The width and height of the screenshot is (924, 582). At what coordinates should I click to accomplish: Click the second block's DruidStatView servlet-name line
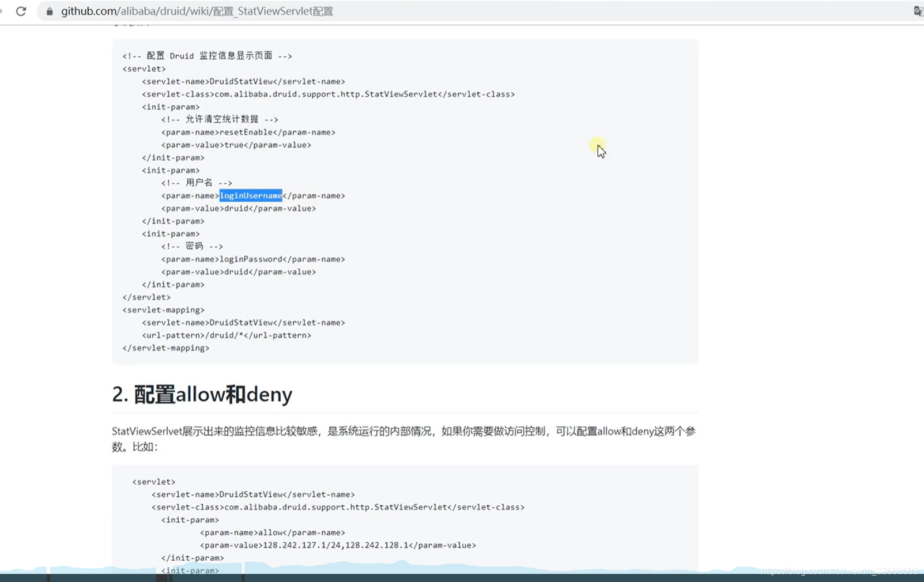click(x=253, y=494)
